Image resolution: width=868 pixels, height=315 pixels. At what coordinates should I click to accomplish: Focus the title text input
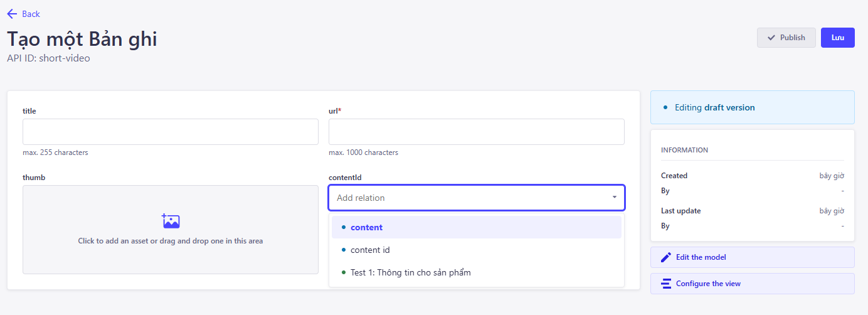point(171,132)
